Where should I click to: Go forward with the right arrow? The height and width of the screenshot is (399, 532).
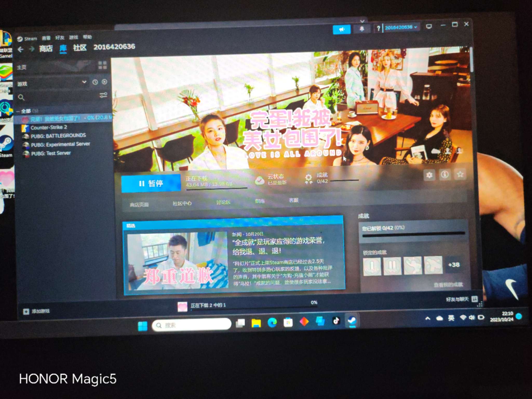31,49
